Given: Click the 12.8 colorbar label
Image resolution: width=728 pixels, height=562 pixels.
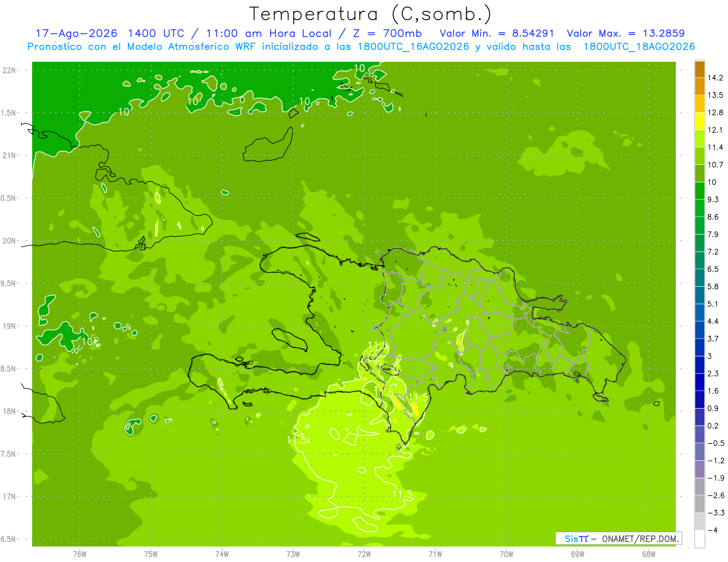Looking at the screenshot, I should (715, 113).
